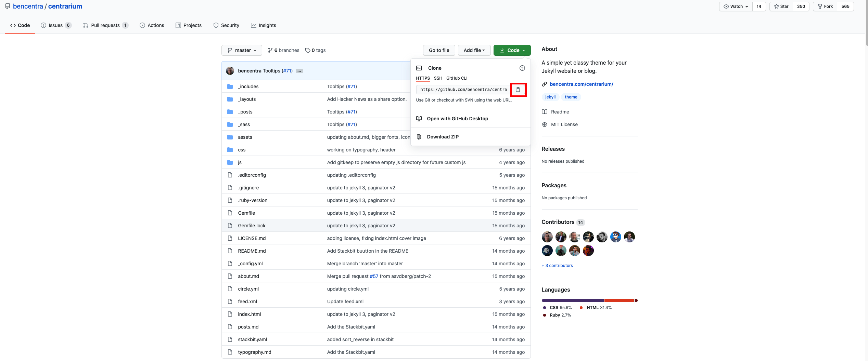
Task: Switch to the Issues tab
Action: (x=56, y=25)
